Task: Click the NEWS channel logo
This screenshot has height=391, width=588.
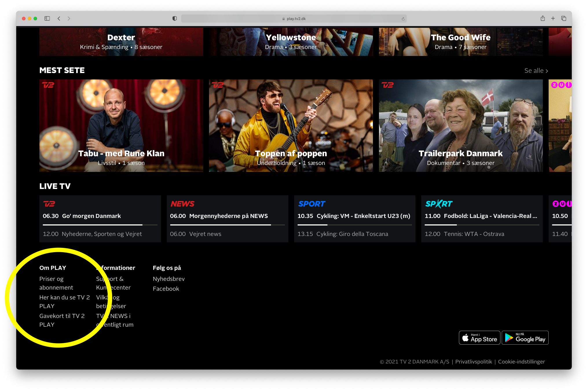Action: tap(182, 204)
